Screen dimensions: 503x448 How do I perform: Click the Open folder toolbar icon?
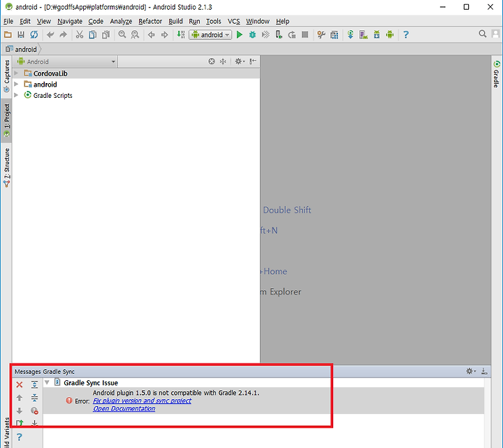8,35
